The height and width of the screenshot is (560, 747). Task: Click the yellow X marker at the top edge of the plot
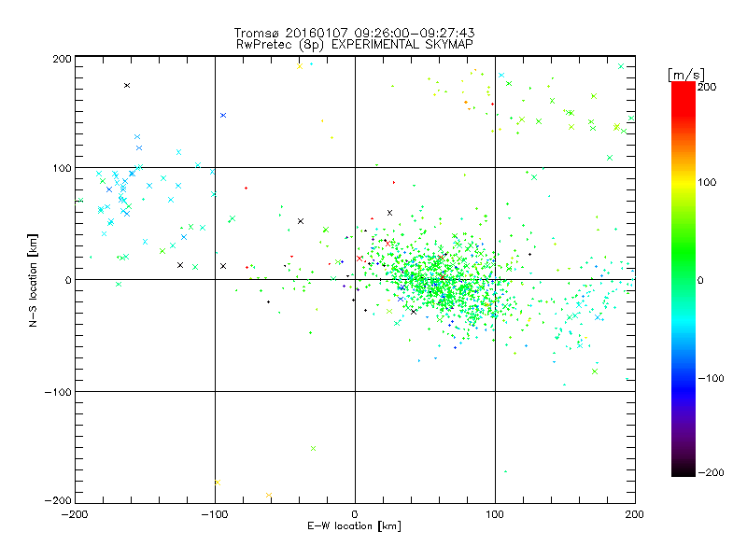coord(300,66)
